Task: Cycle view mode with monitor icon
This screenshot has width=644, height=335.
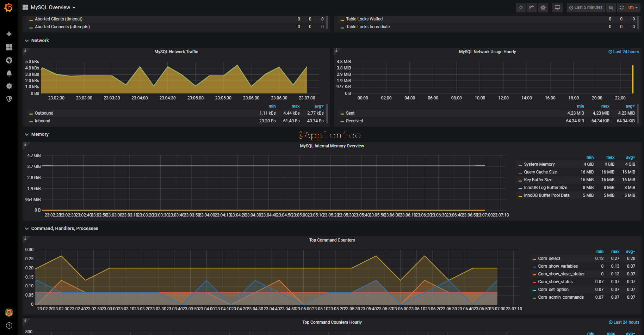Action: click(x=557, y=7)
